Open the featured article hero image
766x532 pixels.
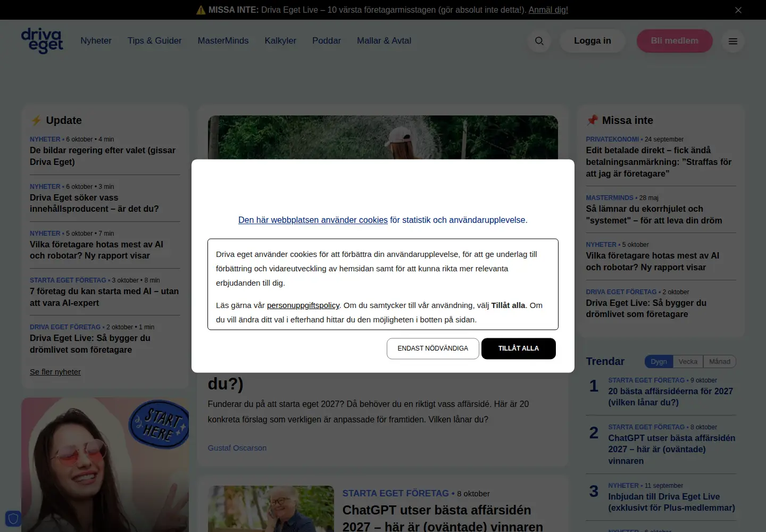pyautogui.click(x=383, y=137)
